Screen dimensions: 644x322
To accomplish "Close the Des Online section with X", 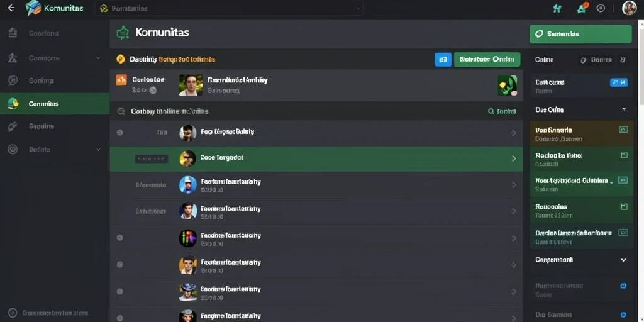I will 623,109.
